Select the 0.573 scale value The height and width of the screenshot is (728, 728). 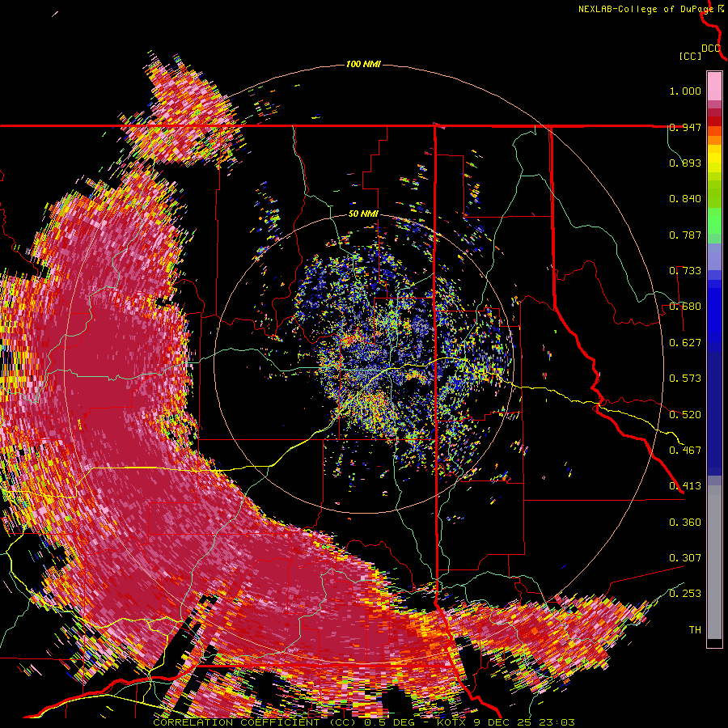pyautogui.click(x=685, y=379)
